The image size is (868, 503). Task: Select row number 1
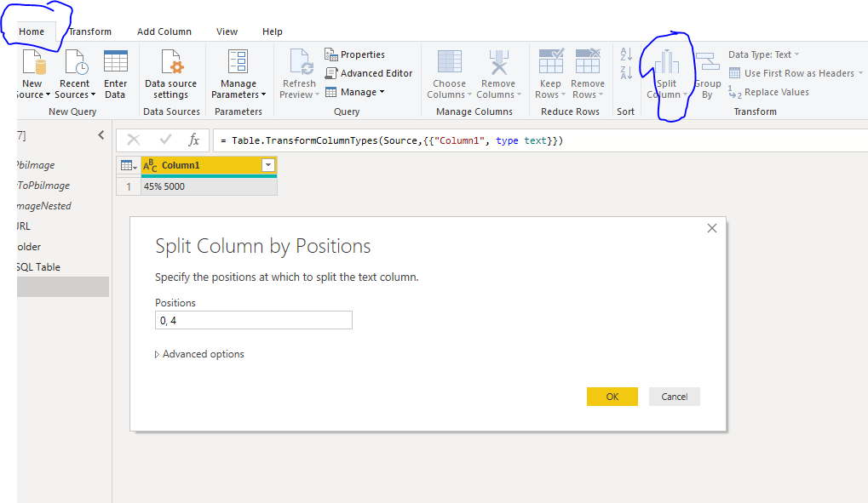pyautogui.click(x=129, y=186)
